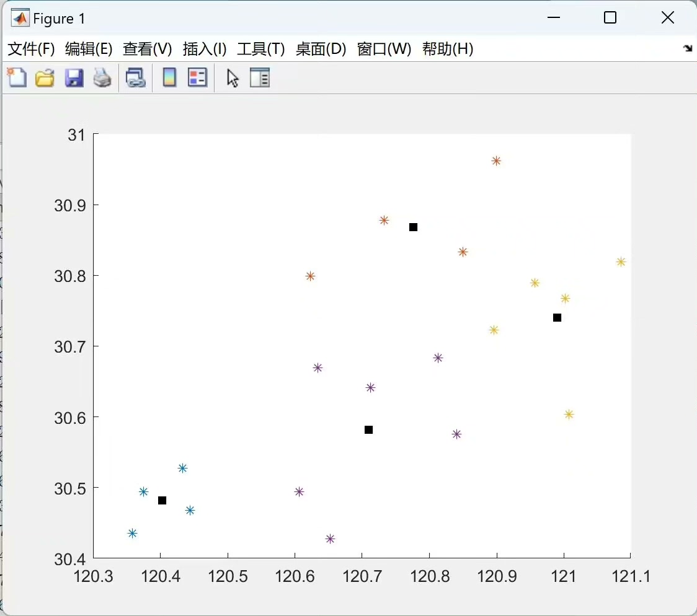The height and width of the screenshot is (616, 697).
Task: Open the 工具(T) menu
Action: (x=261, y=49)
